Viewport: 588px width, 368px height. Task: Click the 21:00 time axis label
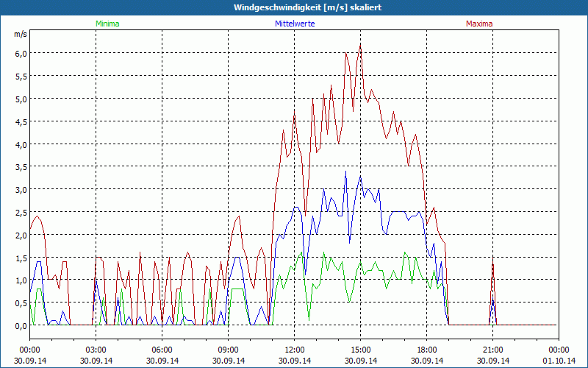[x=492, y=350]
